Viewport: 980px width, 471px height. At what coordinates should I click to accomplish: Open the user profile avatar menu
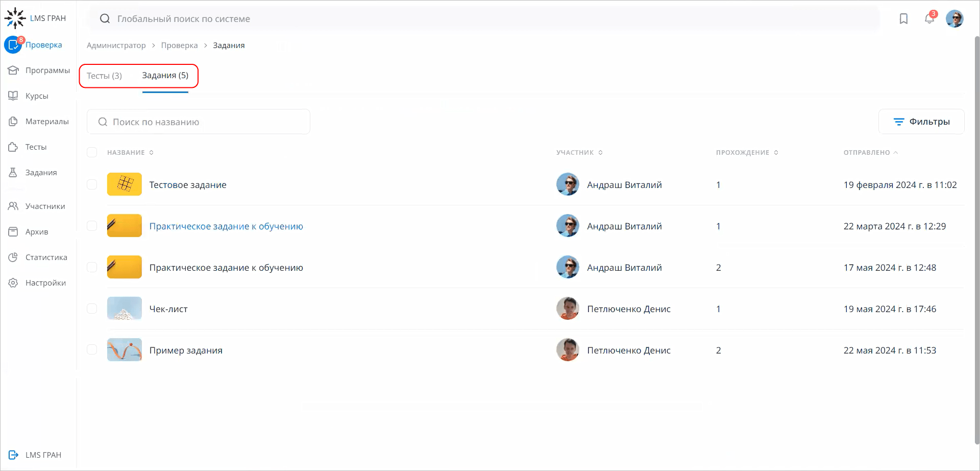tap(954, 19)
